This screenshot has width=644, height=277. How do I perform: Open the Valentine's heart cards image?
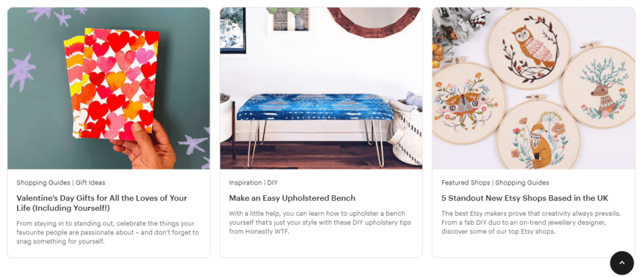(x=108, y=88)
